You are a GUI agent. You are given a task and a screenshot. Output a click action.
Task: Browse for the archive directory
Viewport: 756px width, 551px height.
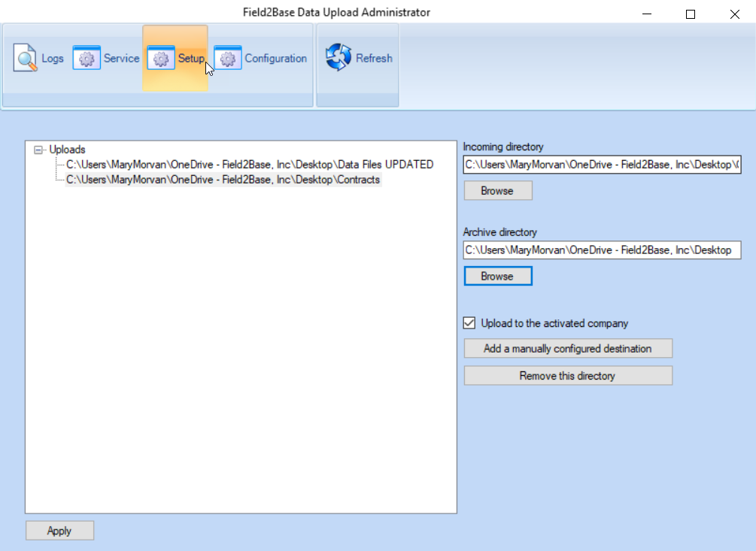pyautogui.click(x=498, y=276)
